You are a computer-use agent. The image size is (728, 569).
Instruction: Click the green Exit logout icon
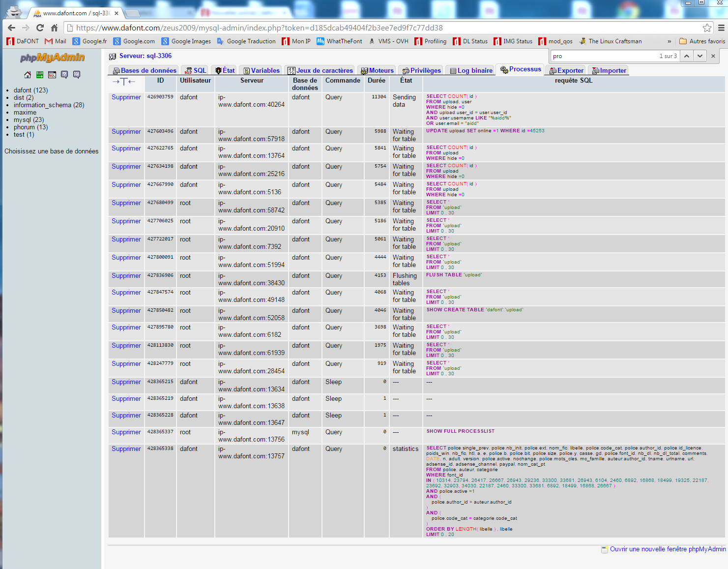[x=40, y=75]
